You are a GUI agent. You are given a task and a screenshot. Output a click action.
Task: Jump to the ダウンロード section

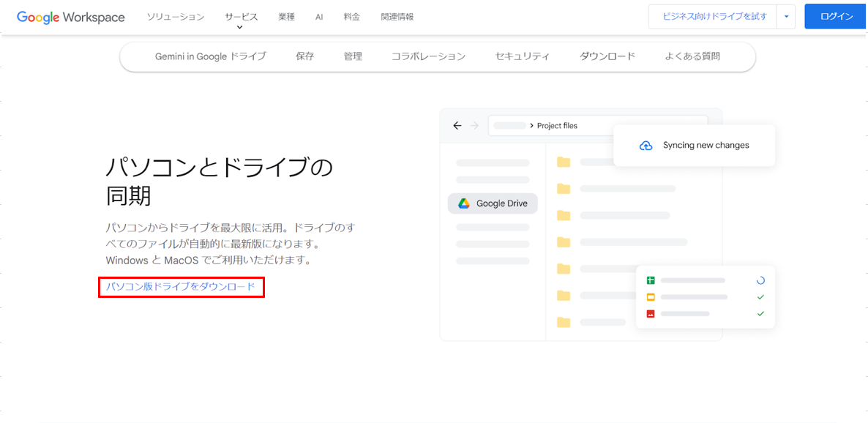click(607, 56)
